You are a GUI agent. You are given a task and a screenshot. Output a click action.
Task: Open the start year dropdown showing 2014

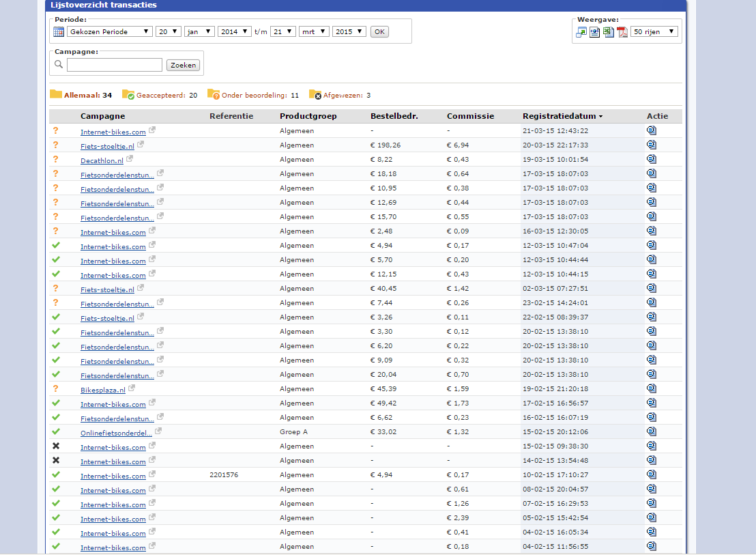pyautogui.click(x=235, y=32)
